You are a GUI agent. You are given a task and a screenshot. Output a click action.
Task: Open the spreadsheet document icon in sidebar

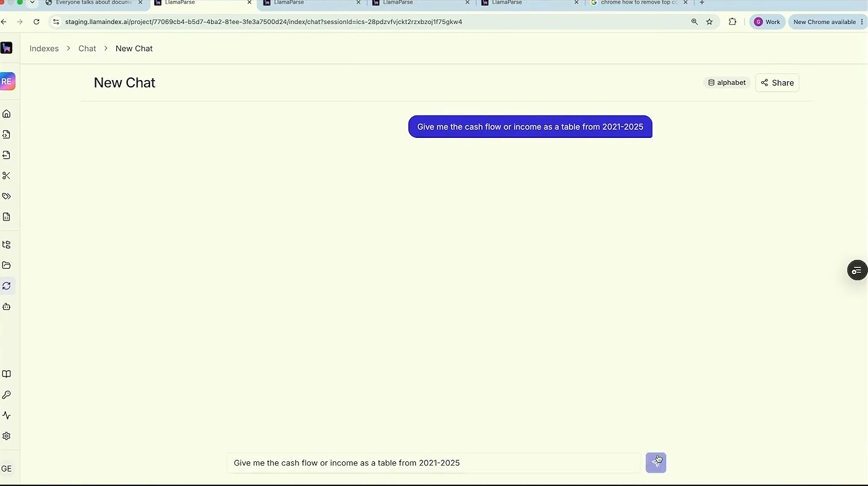(x=7, y=217)
